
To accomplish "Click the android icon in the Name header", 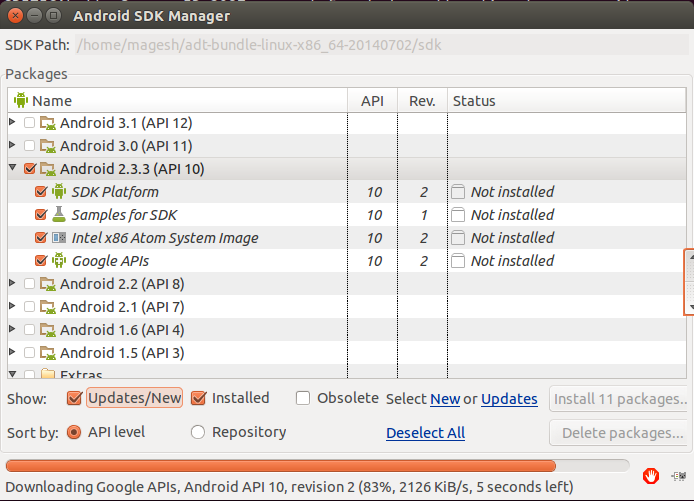I will coord(21,100).
